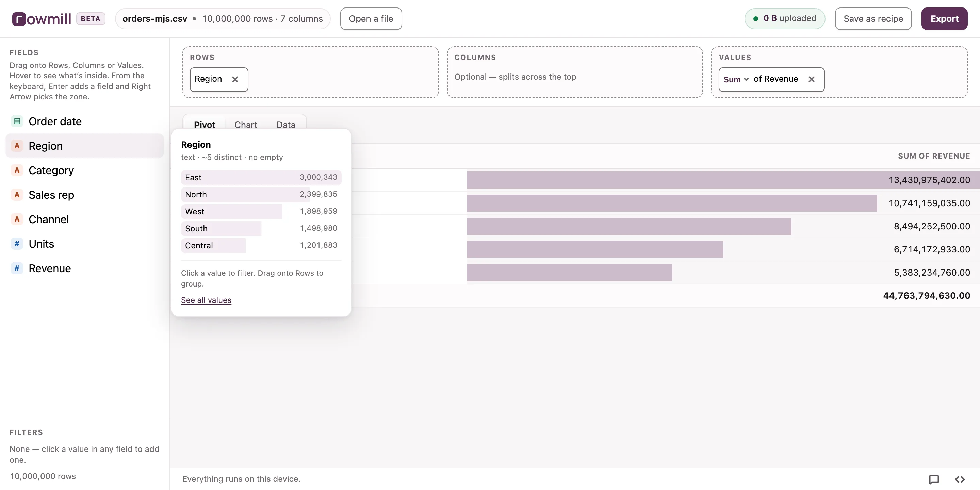Click the BETA badge

tap(91, 19)
